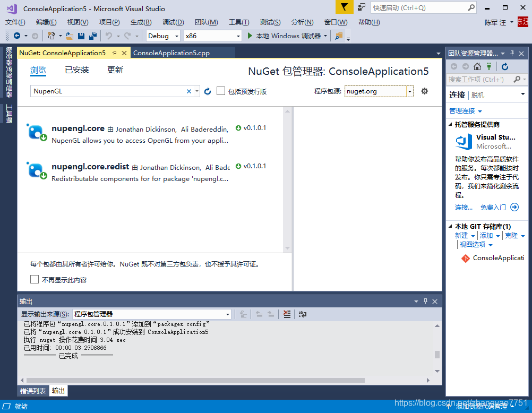Collapse the 托管服务提供商 section
The width and height of the screenshot is (532, 413).
[451, 125]
